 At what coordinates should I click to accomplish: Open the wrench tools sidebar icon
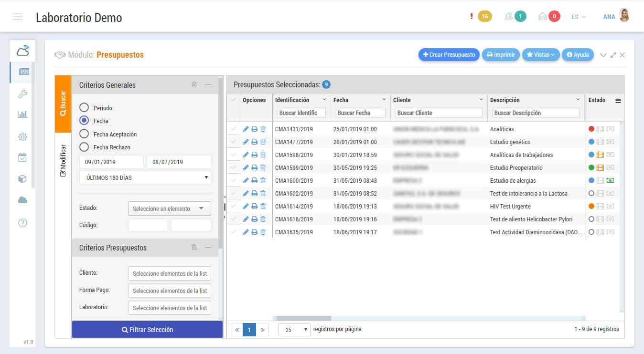[22, 94]
